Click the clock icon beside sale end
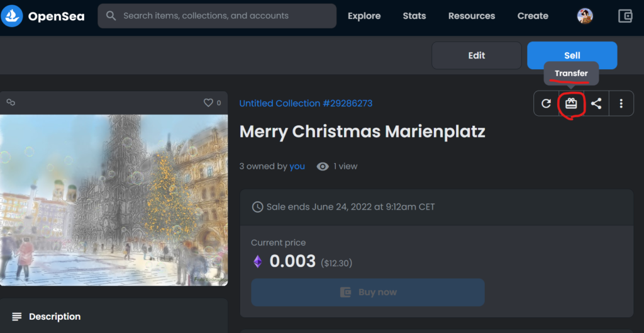Screen dimensions: 644x333 [257, 207]
